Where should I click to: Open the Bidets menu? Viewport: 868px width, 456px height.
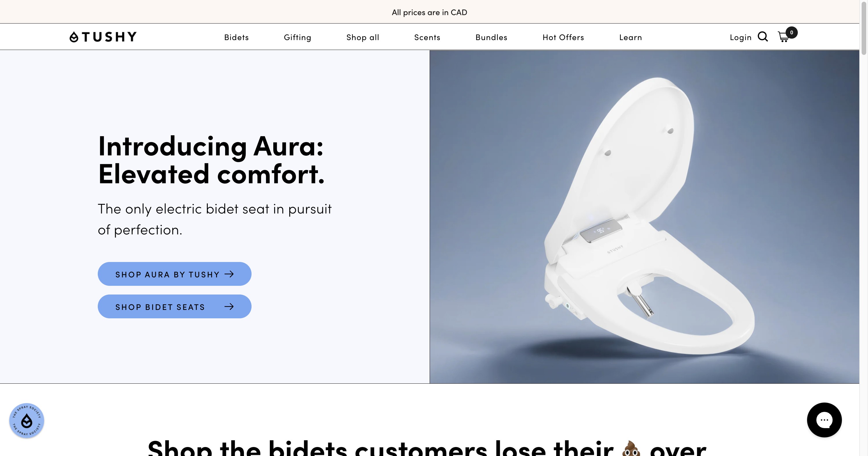236,37
